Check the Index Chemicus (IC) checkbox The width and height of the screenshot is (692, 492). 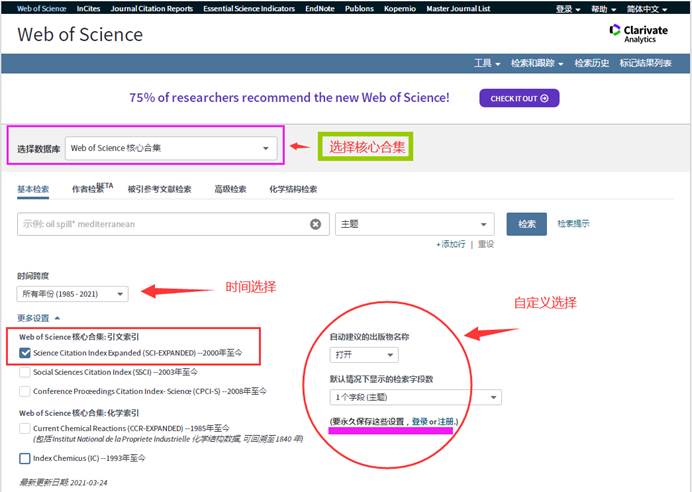click(25, 458)
